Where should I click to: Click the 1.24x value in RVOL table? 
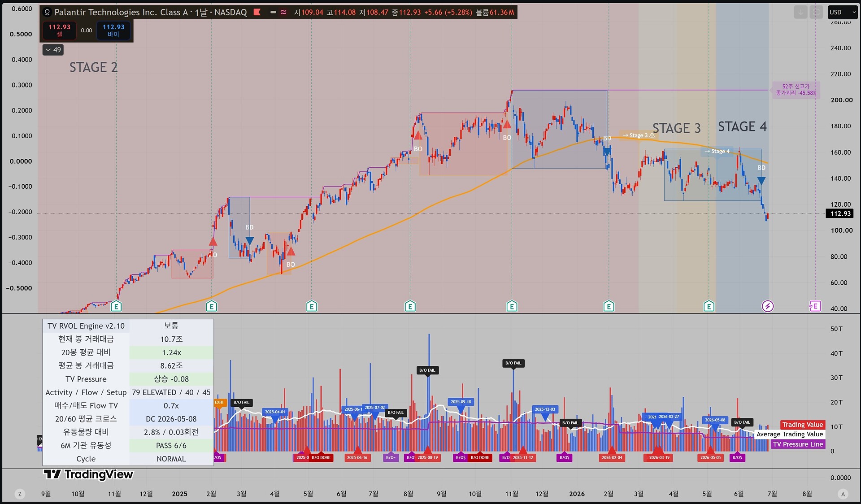[171, 352]
